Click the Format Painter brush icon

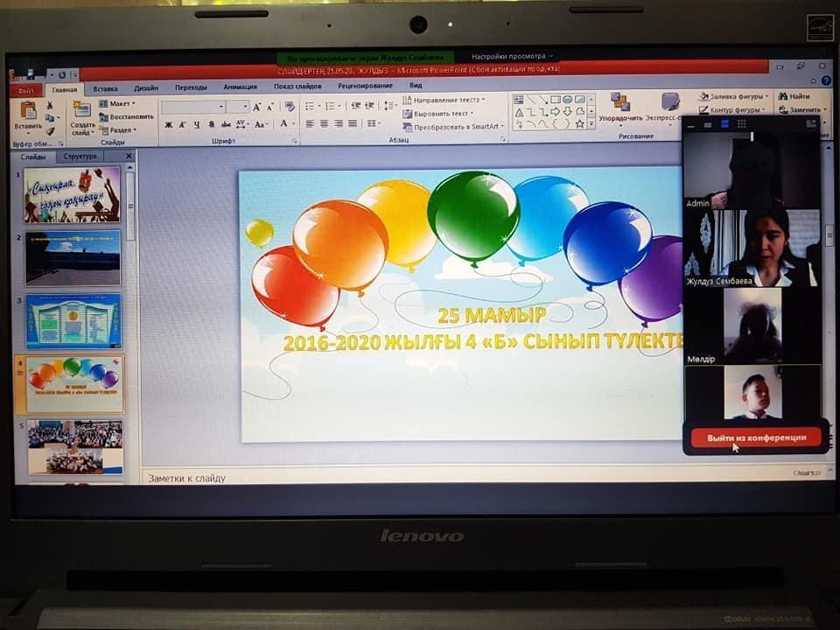coord(50,130)
